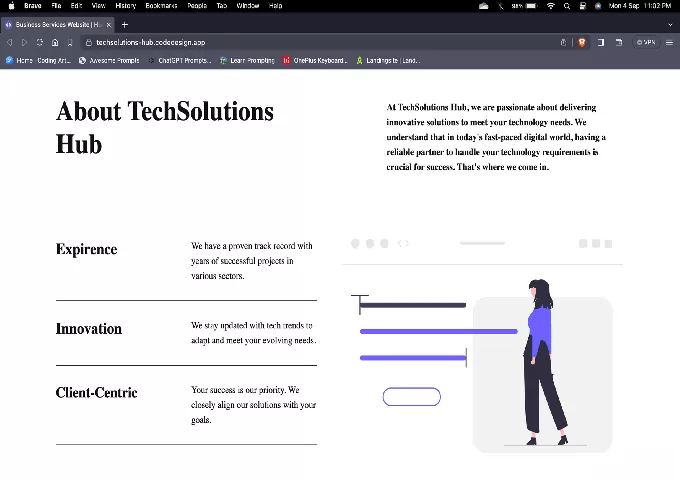
Task: Go to the browser home page
Action: tap(55, 42)
